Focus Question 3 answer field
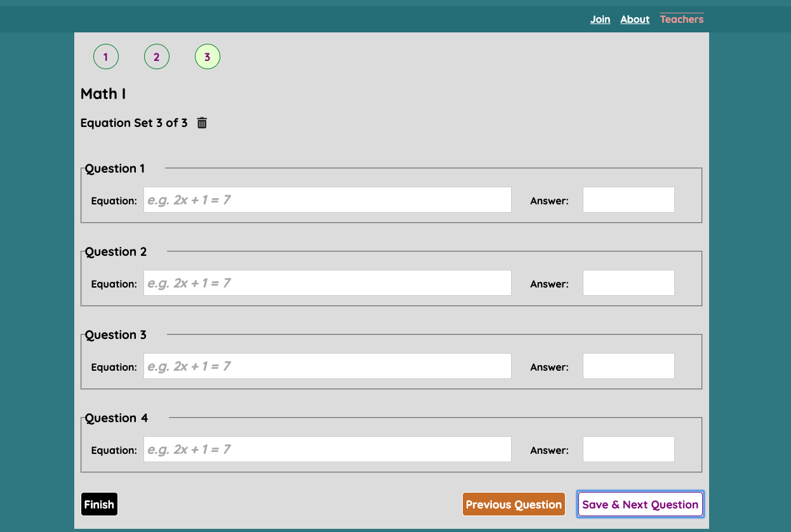 (x=628, y=366)
